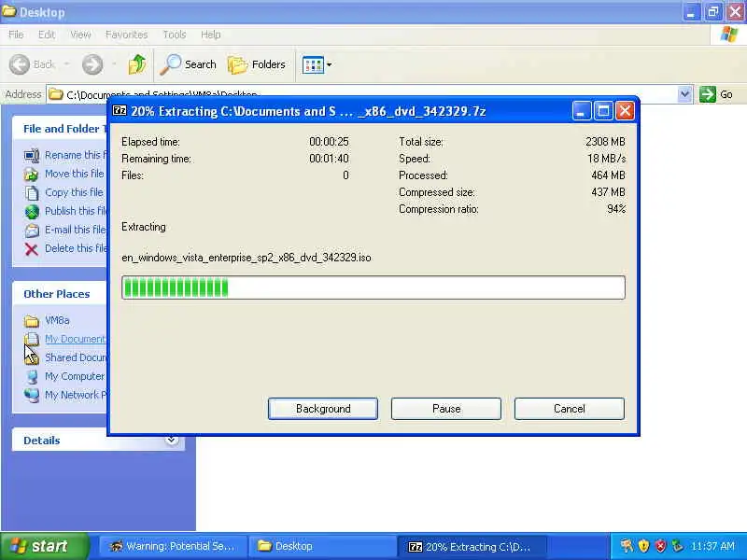Open the View menu
This screenshot has height=560, width=747.
(80, 35)
